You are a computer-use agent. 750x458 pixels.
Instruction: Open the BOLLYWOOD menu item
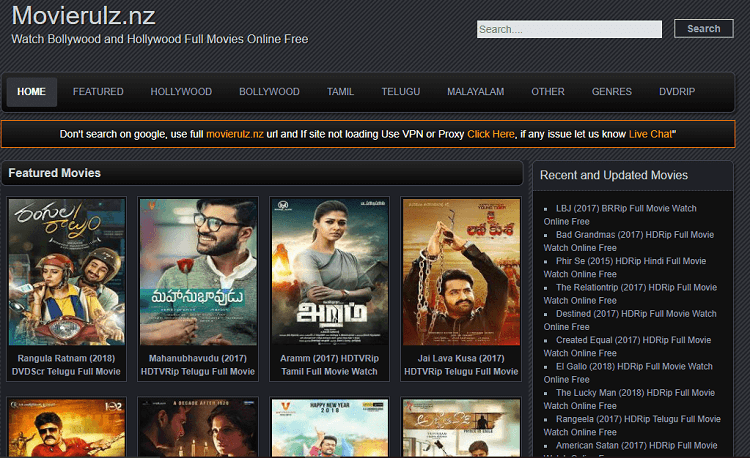tap(269, 92)
